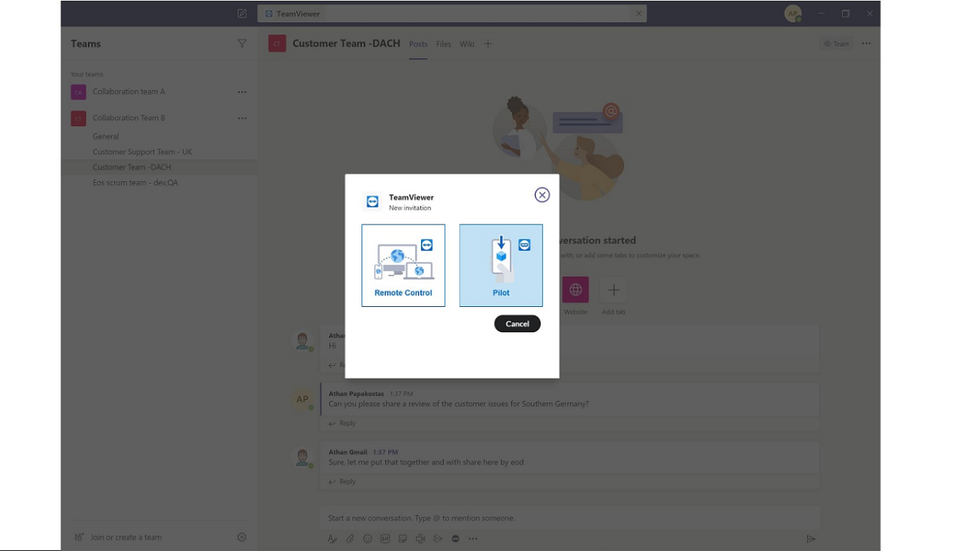Image resolution: width=980 pixels, height=551 pixels.
Task: Click the Add tab plus tile
Action: [x=613, y=290]
